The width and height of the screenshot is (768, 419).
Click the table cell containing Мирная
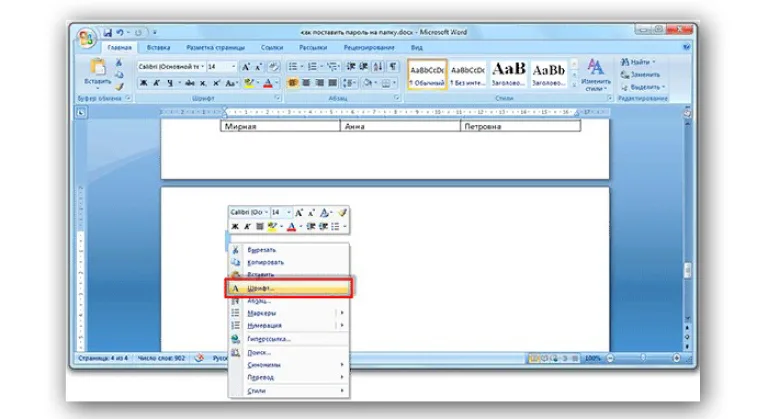[x=280, y=126]
